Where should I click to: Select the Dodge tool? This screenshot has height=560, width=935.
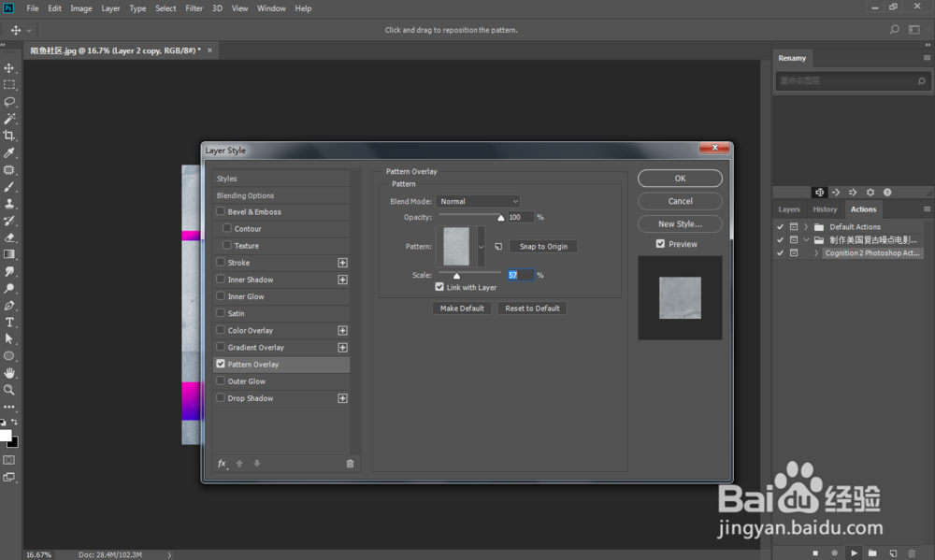[9, 288]
